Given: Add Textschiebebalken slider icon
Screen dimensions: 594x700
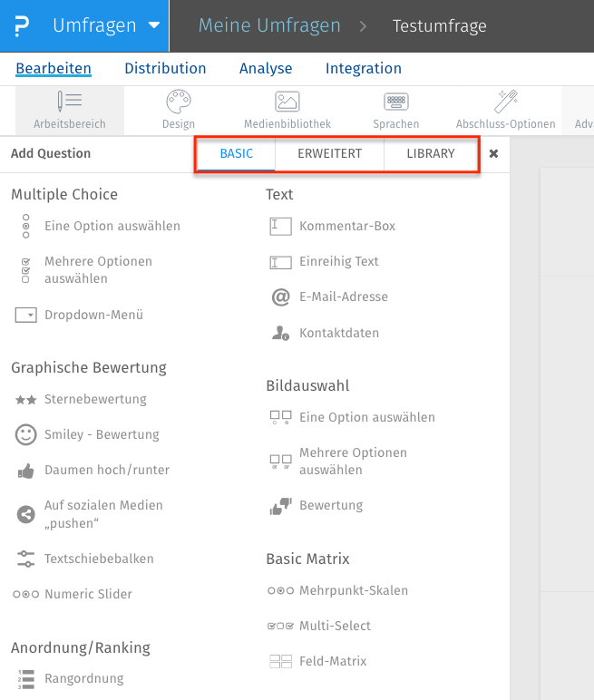Looking at the screenshot, I should pos(26,559).
